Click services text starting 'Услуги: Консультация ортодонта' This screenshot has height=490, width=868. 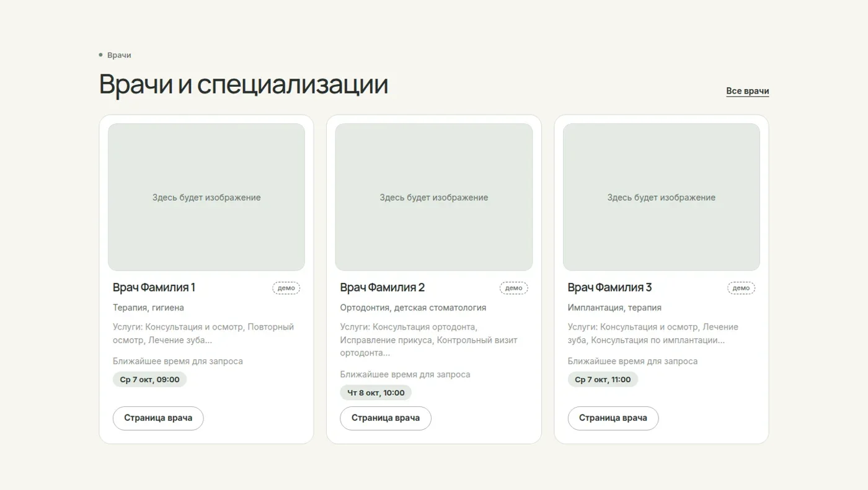428,340
